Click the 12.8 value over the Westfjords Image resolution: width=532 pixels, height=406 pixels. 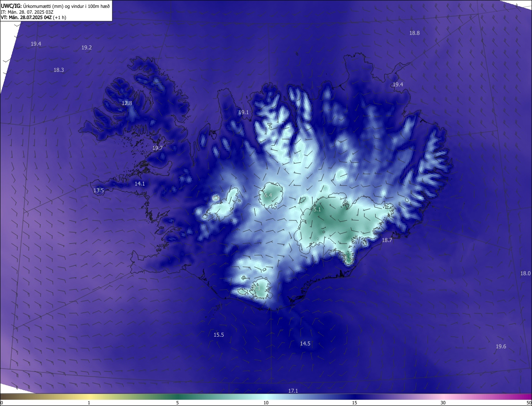pyautogui.click(x=127, y=103)
